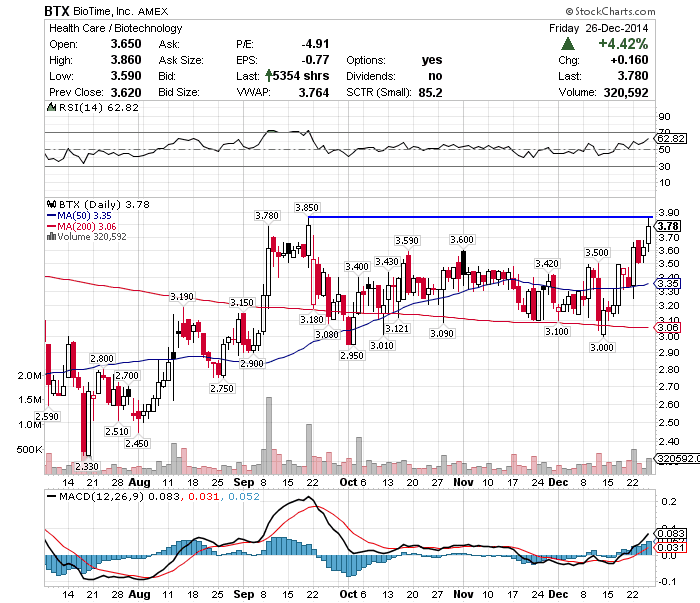Click the 0.083 tag on the MACD axis
Viewport: 700px width, 603px height.
pos(671,533)
